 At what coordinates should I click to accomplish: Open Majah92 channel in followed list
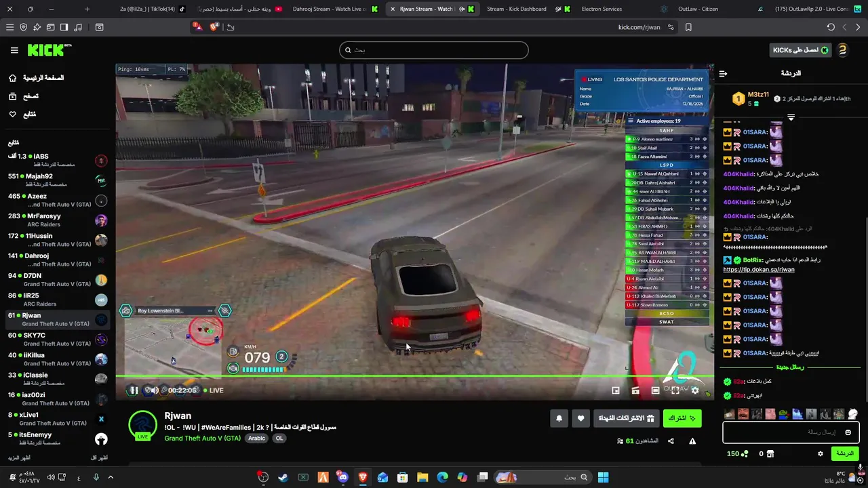pyautogui.click(x=58, y=180)
